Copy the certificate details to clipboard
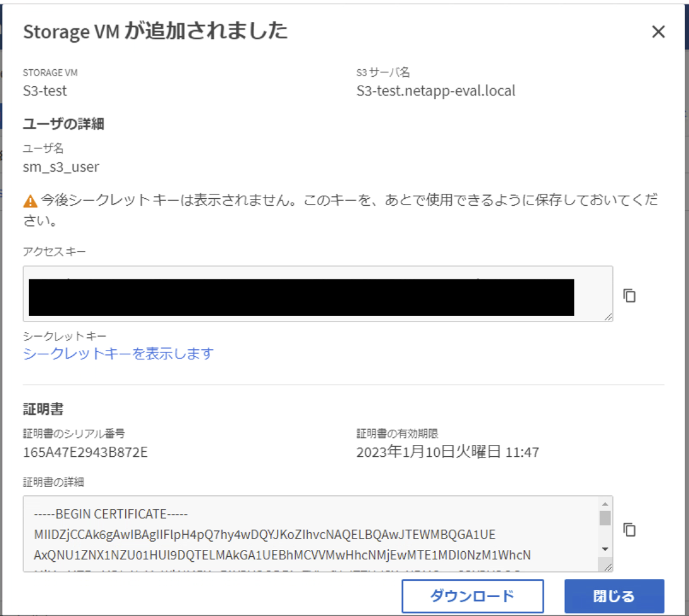Viewport: 689px width, 616px height. point(629,530)
